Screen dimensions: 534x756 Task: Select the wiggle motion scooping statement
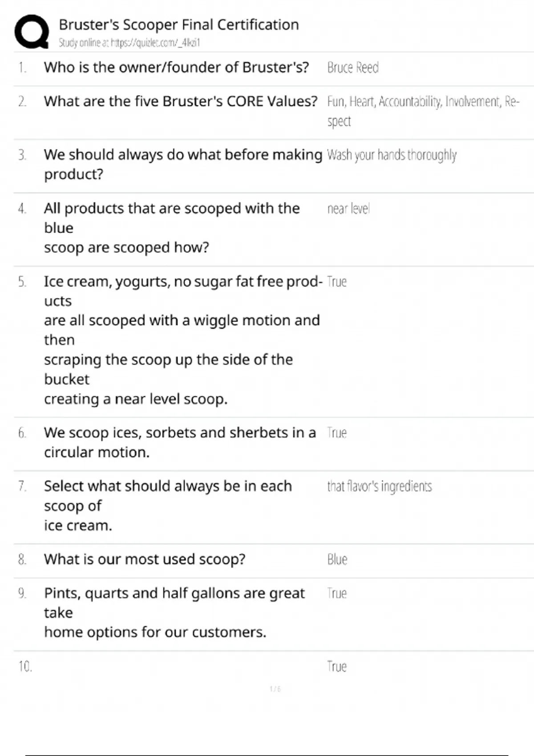pos(182,340)
